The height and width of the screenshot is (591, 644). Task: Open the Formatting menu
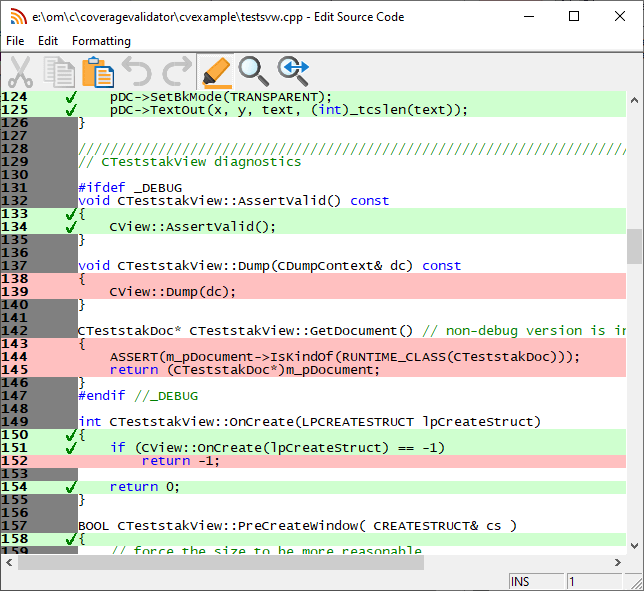point(101,41)
